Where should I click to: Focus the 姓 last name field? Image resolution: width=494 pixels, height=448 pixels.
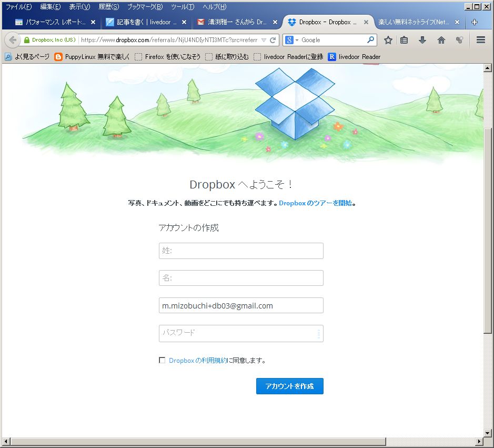[x=241, y=251]
